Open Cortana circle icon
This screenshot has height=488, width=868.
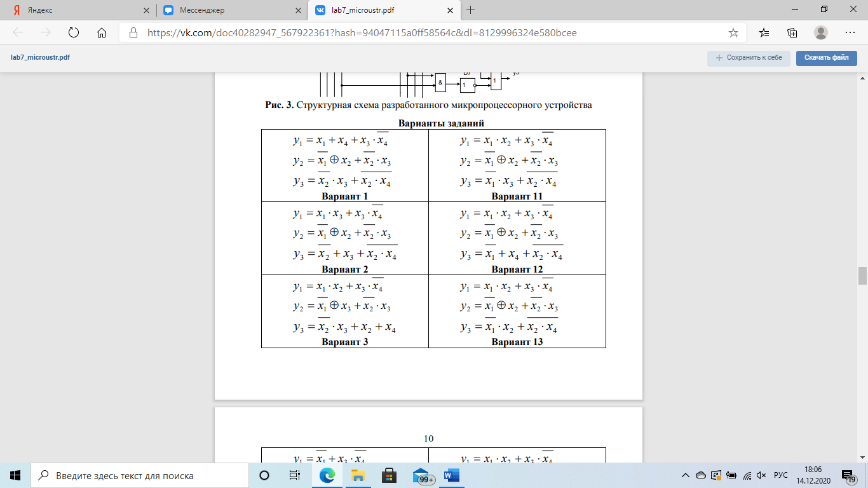[x=264, y=475]
